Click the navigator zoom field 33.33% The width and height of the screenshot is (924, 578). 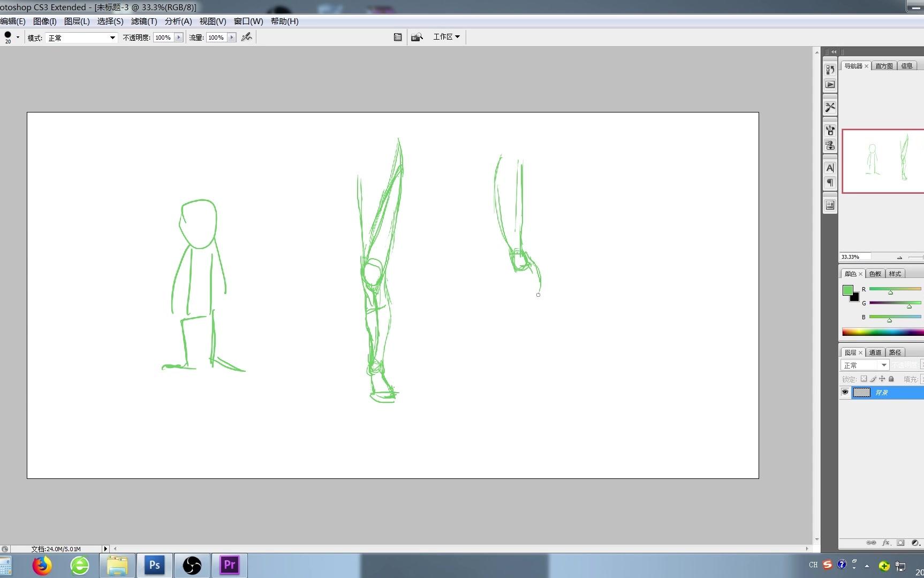point(854,257)
